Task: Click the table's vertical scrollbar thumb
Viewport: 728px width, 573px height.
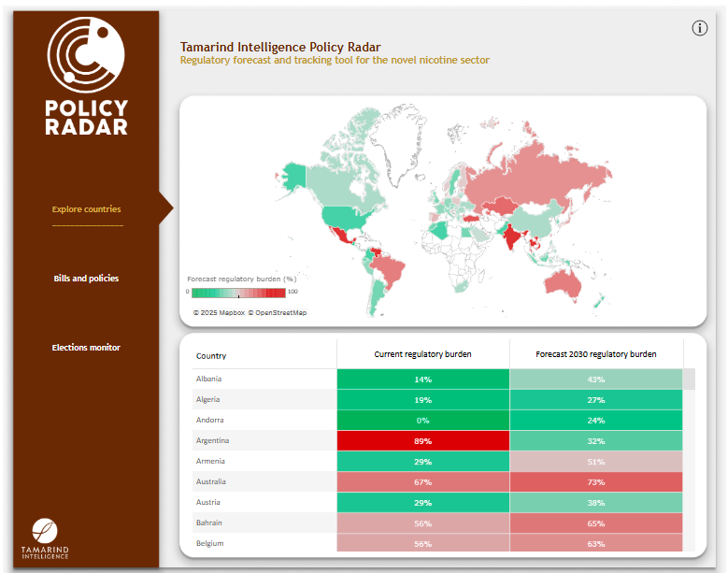Action: coord(690,379)
